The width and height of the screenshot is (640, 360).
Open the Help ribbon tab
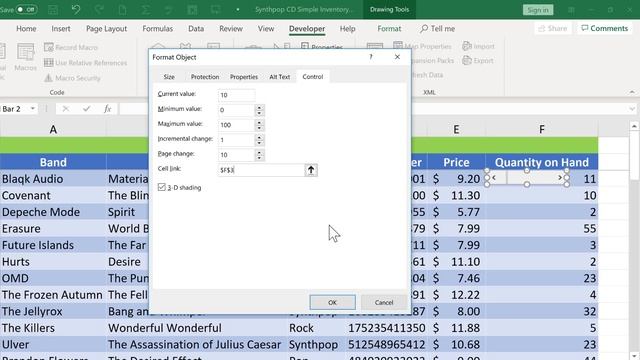click(347, 29)
